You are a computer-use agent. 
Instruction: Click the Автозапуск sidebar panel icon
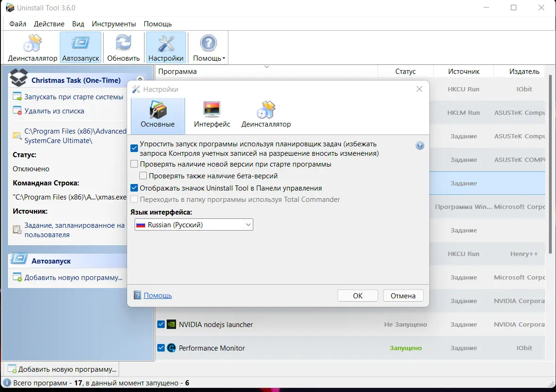19,259
